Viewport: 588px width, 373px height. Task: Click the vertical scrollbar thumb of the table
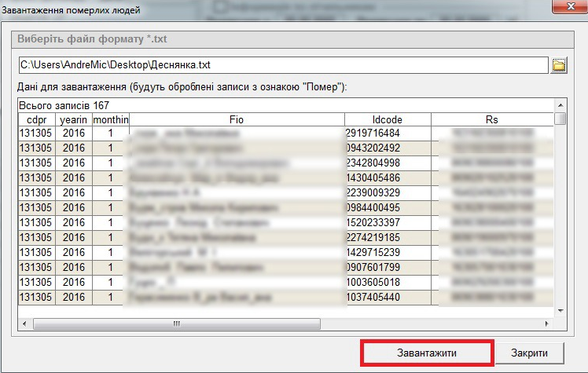click(560, 119)
